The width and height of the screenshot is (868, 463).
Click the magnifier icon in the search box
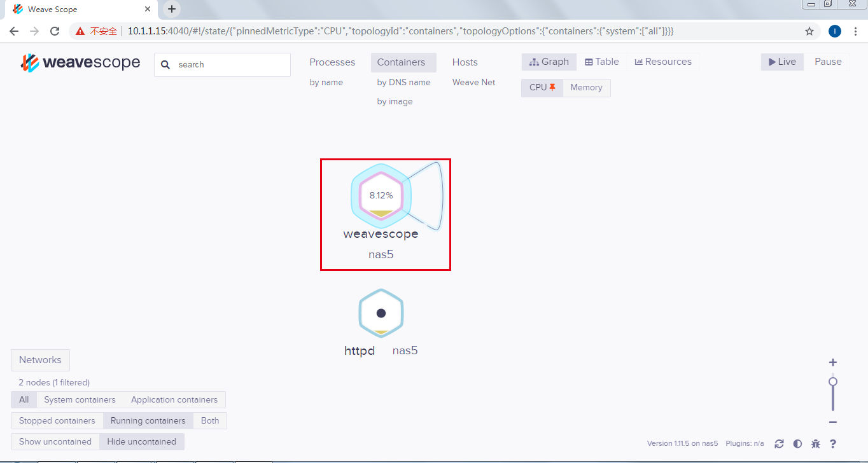pyautogui.click(x=165, y=65)
